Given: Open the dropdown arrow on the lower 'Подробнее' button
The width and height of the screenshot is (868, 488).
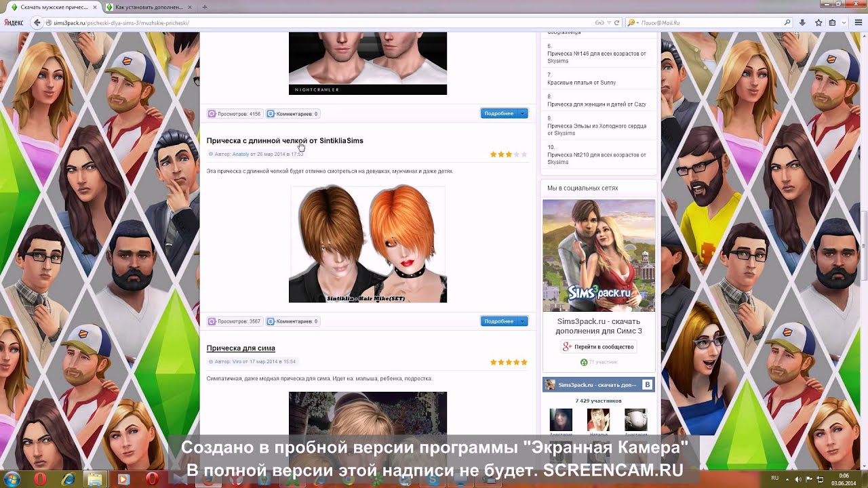Looking at the screenshot, I should click(523, 321).
